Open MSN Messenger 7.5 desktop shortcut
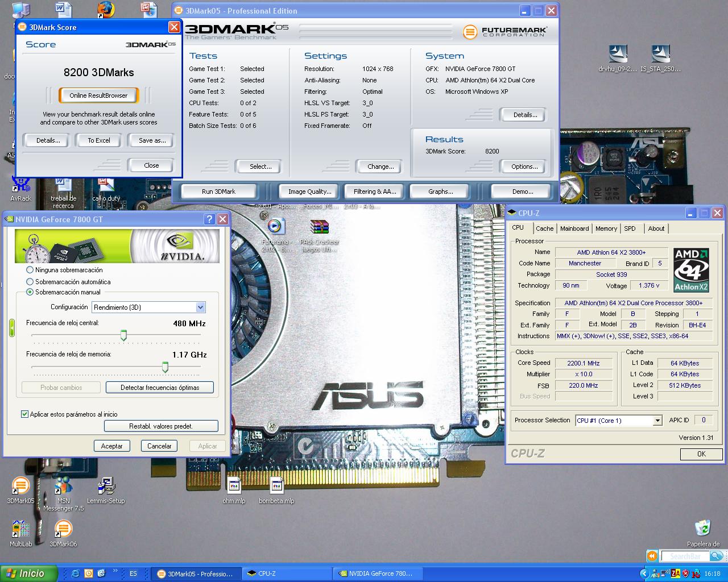728x582 pixels. click(x=63, y=487)
